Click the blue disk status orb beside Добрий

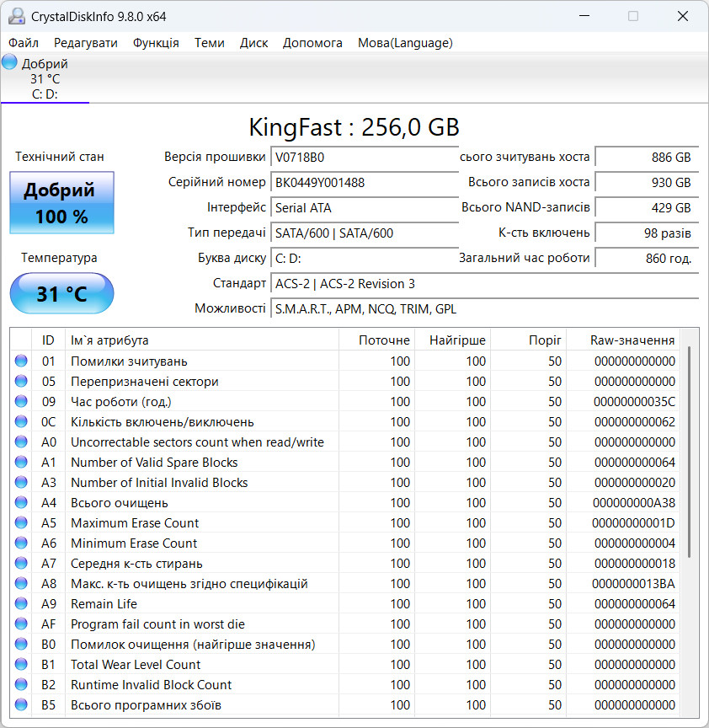pos(9,62)
